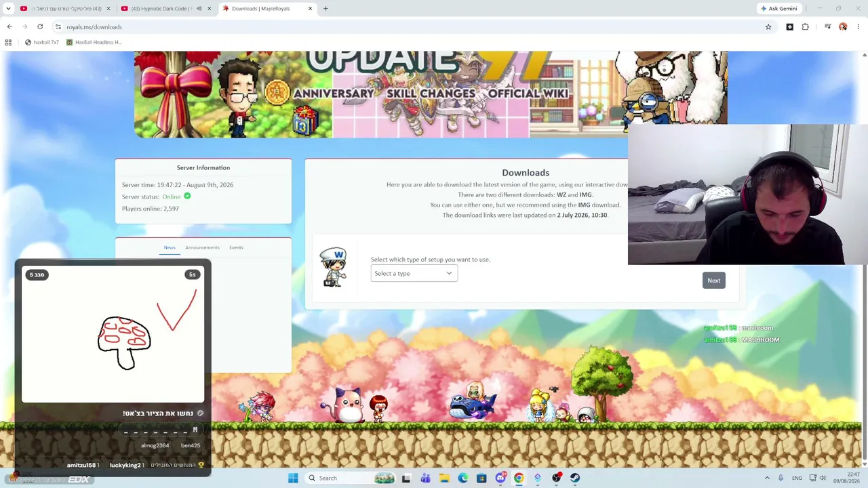The image size is (868, 488).
Task: Open the Chrome profile avatar
Action: click(843, 27)
